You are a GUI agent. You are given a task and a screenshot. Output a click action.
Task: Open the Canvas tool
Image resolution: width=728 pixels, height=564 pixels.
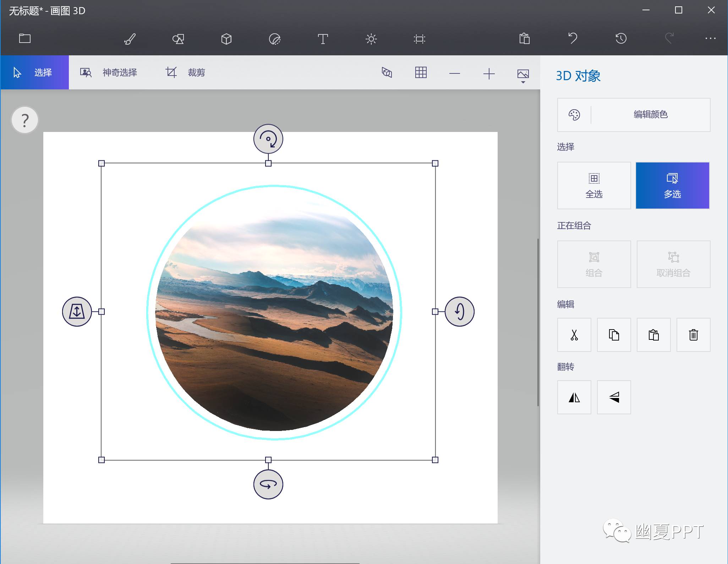(x=419, y=39)
